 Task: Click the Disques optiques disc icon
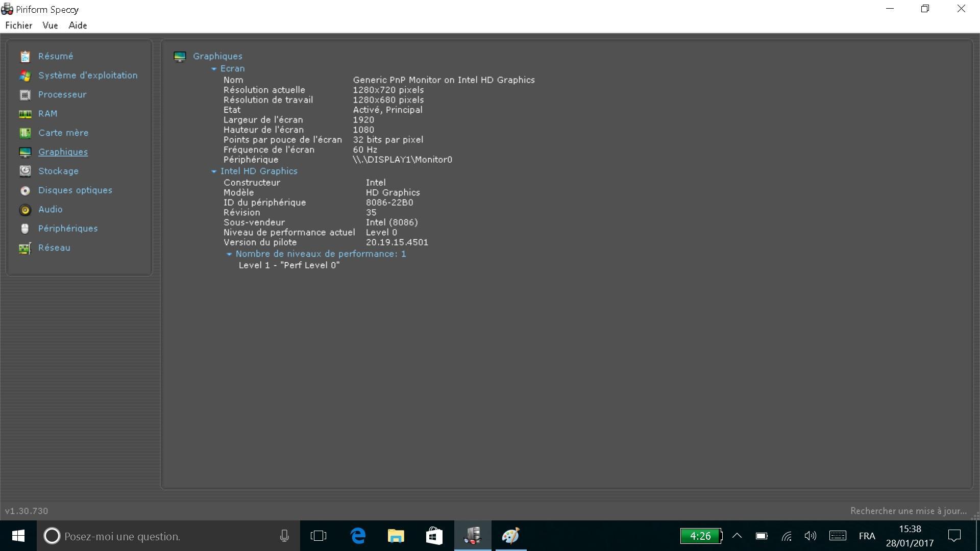tap(25, 190)
